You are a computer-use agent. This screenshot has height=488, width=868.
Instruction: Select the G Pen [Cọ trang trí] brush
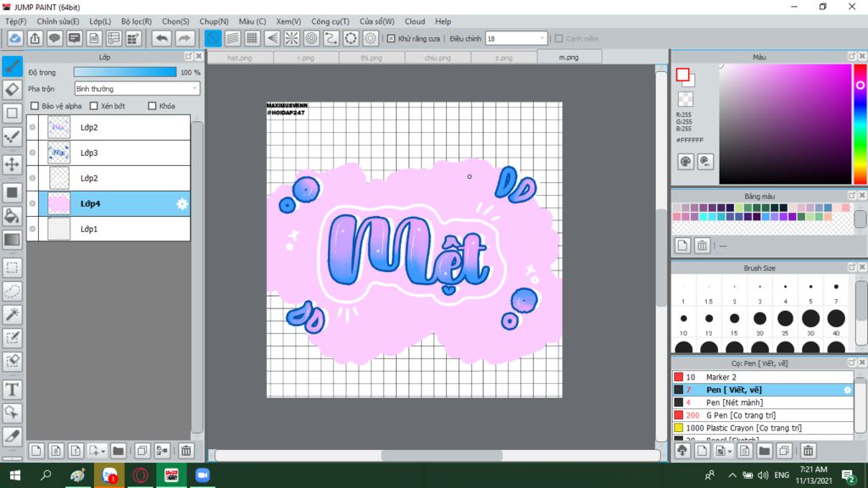763,415
